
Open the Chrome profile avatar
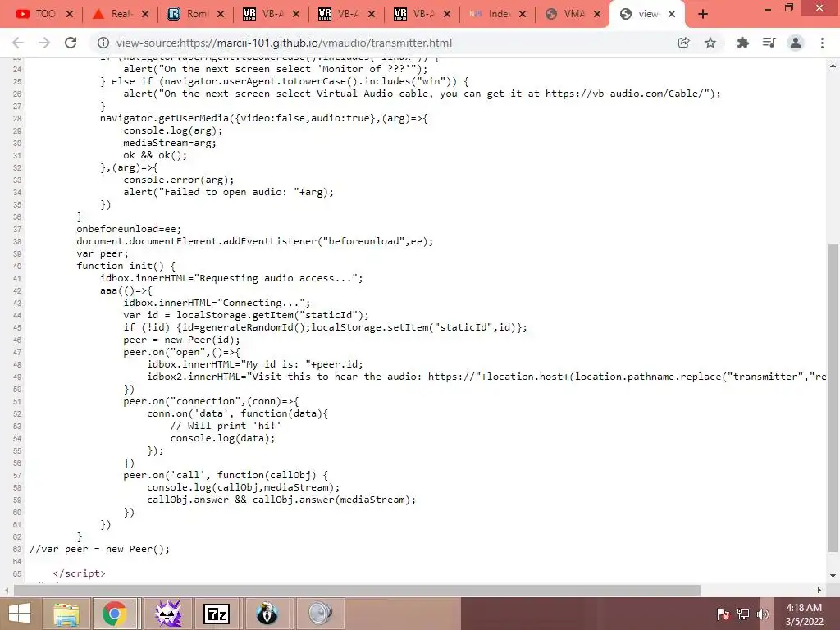[x=796, y=43]
